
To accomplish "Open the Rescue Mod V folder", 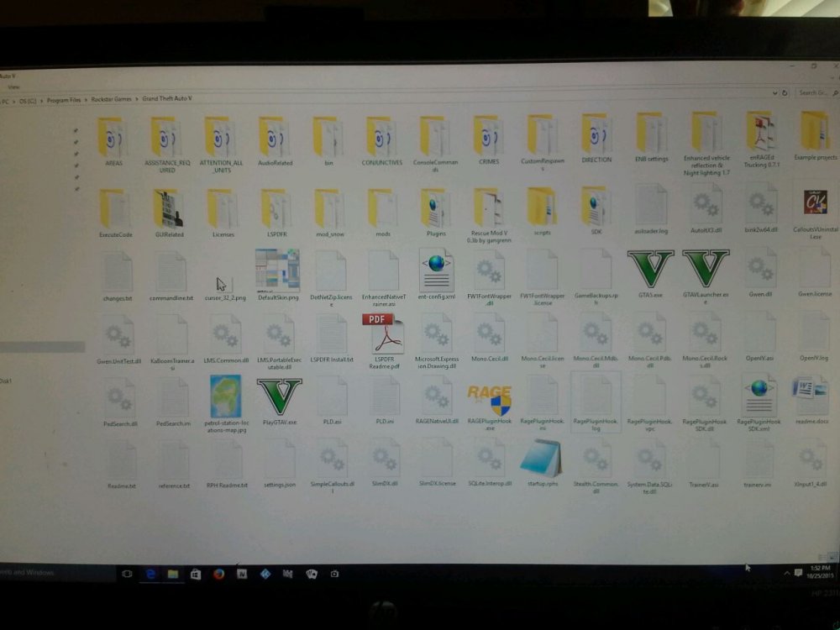I will [489, 215].
